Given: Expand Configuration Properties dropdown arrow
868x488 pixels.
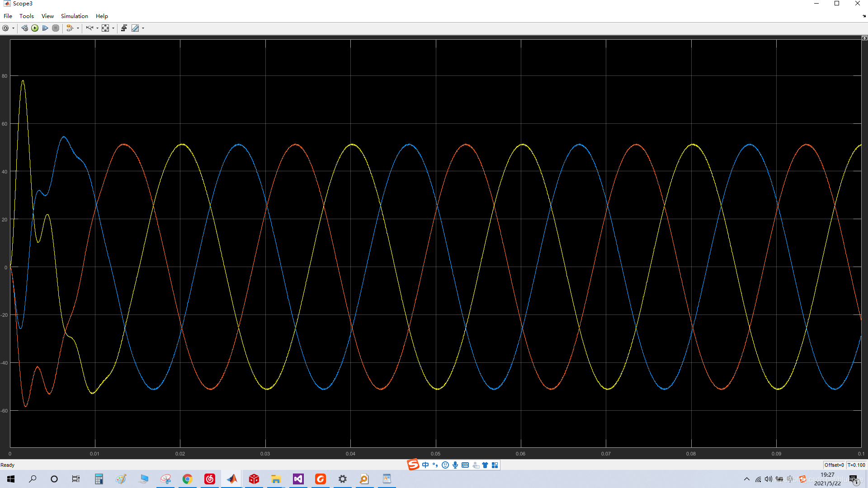Looking at the screenshot, I should coord(13,28).
